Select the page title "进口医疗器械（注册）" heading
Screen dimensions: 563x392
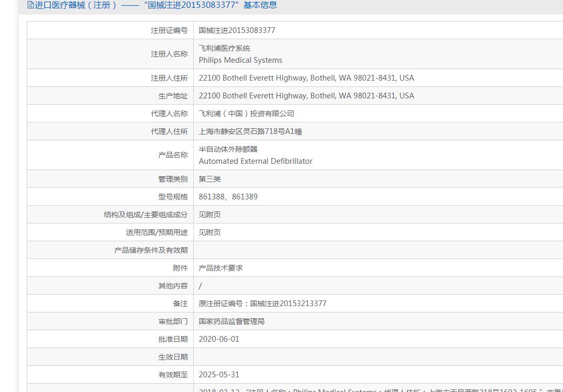[75, 5]
